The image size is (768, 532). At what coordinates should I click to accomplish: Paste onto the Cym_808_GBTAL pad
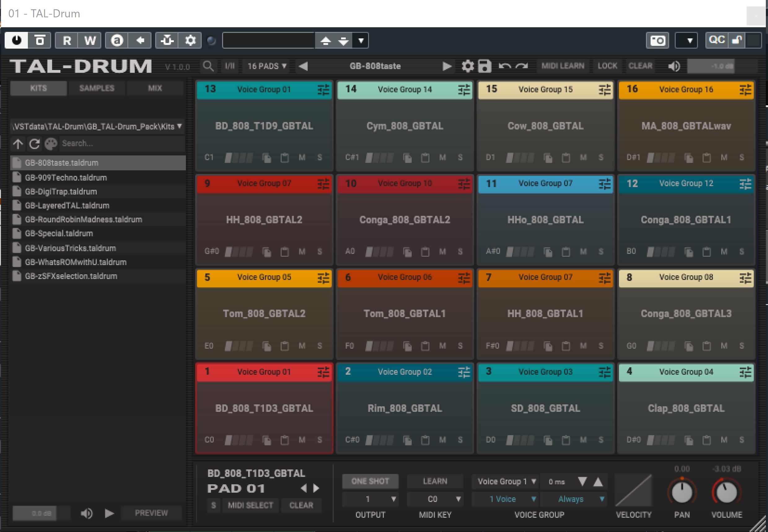coord(425,157)
